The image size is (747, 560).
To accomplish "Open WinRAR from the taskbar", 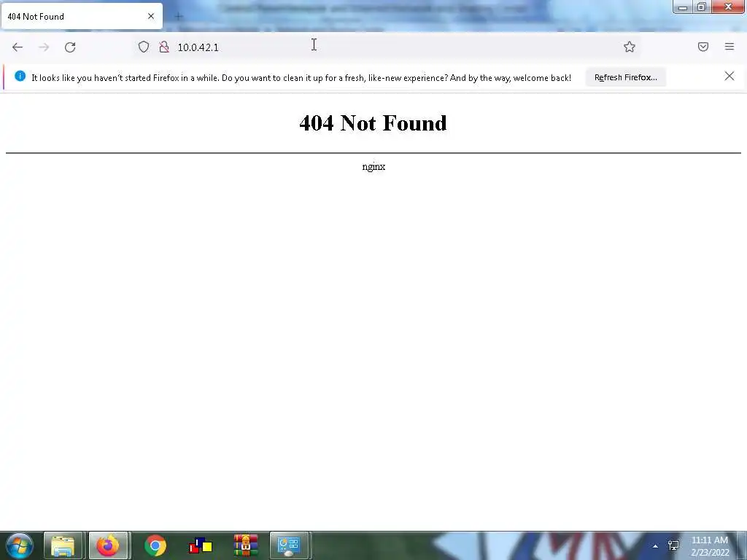I will [246, 545].
